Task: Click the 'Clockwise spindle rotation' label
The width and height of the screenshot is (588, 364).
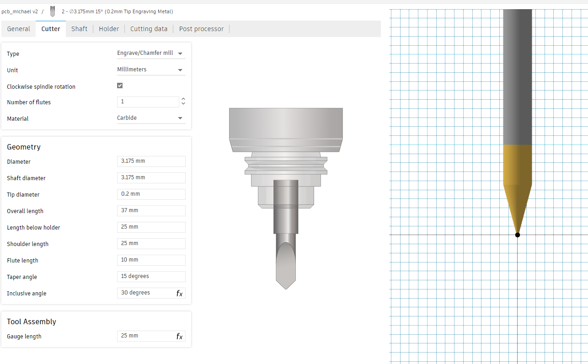Action: 41,87
